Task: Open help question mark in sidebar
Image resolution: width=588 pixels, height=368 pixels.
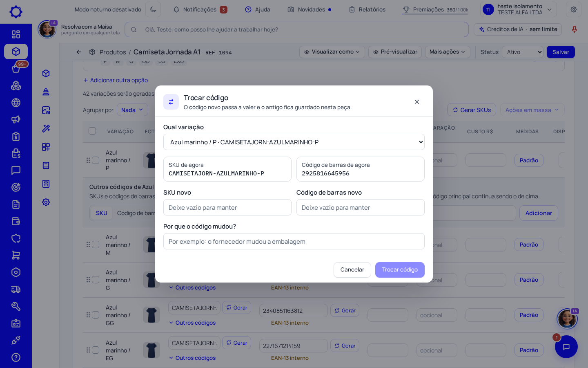Action: click(x=16, y=357)
